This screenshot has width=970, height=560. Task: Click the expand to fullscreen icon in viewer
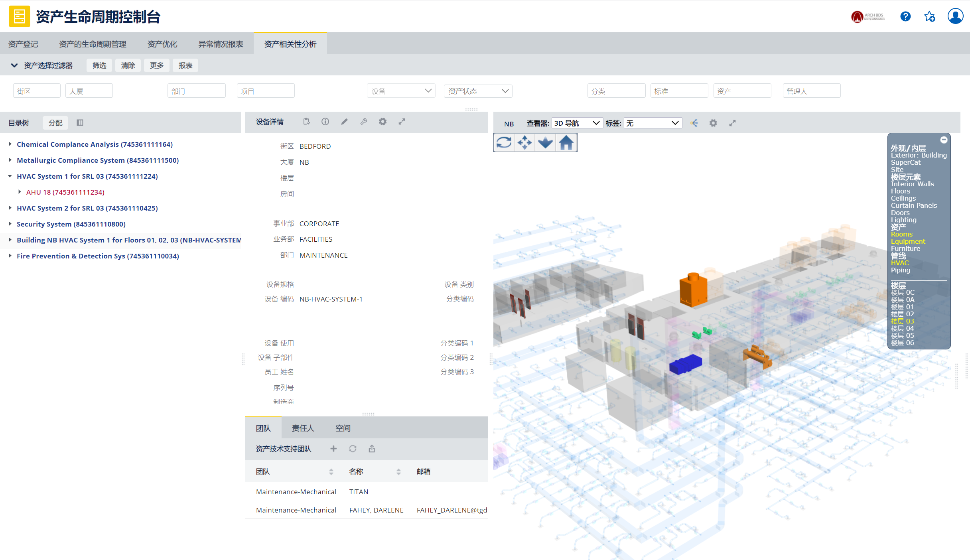(x=733, y=123)
